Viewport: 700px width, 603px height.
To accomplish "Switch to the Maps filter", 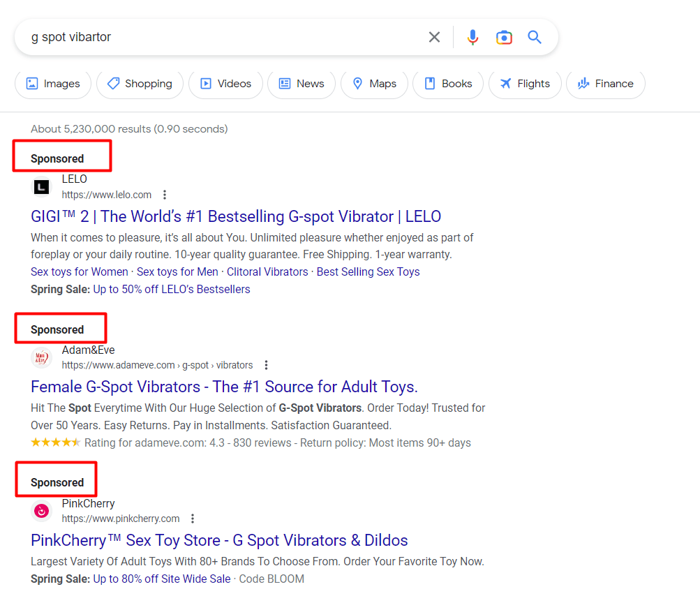I will [x=374, y=84].
